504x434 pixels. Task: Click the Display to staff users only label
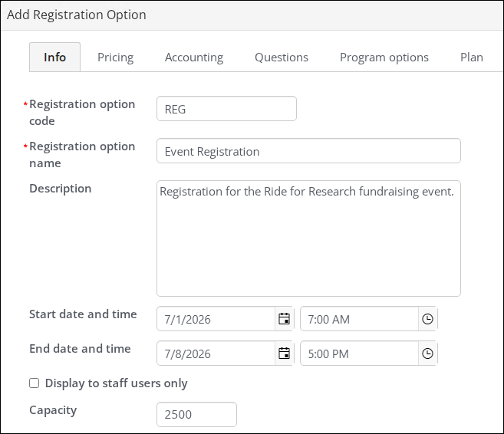pyautogui.click(x=116, y=383)
